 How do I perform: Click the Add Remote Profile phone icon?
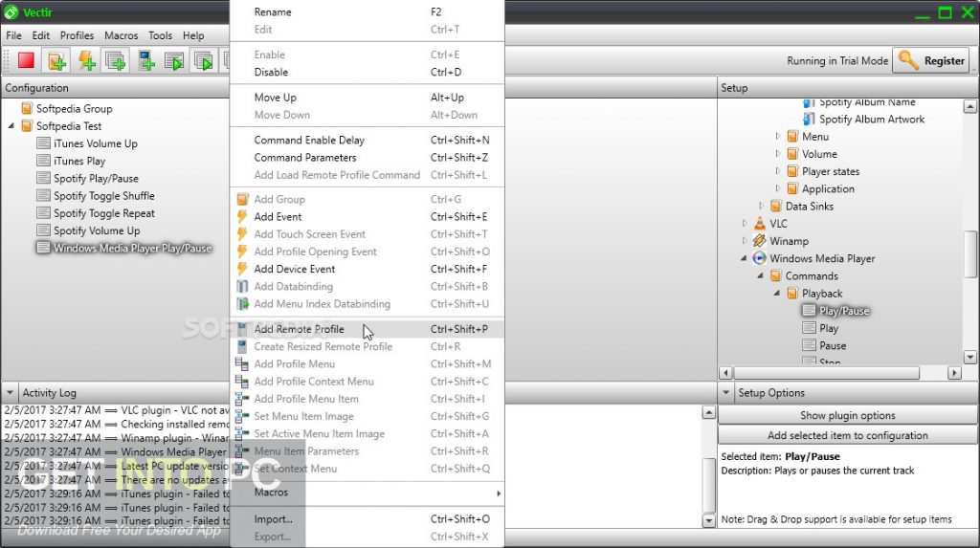click(x=242, y=329)
